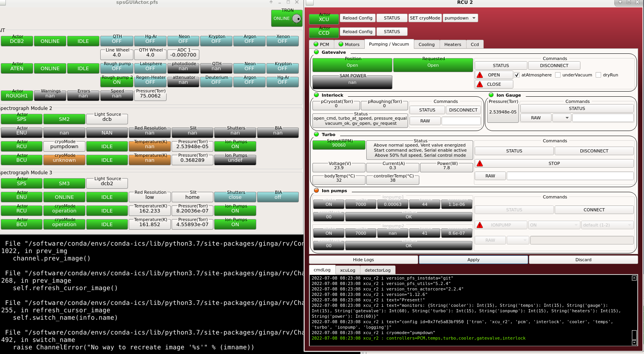Expand the Ion Gauge RAW command dropdown
The width and height of the screenshot is (644, 354).
point(562,118)
